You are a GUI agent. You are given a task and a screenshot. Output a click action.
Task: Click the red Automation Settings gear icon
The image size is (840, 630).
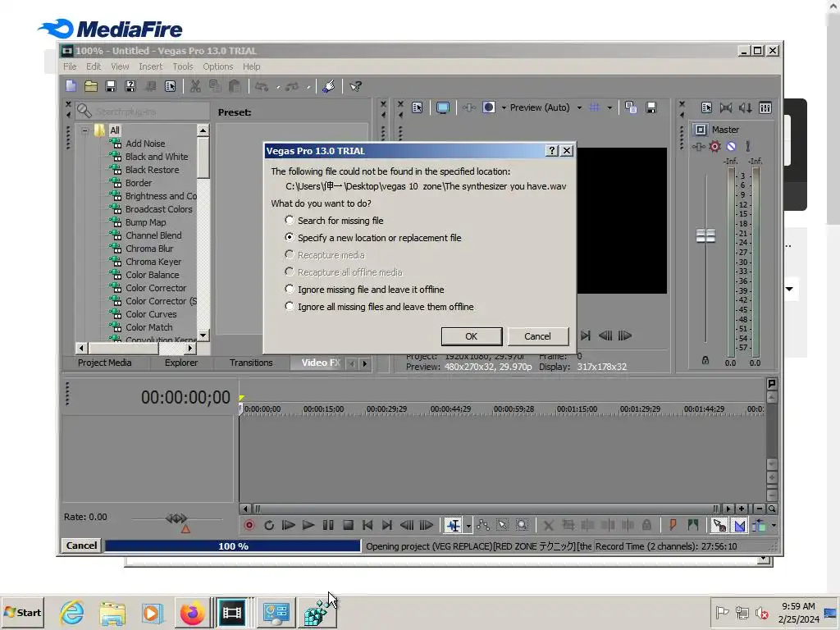714,146
